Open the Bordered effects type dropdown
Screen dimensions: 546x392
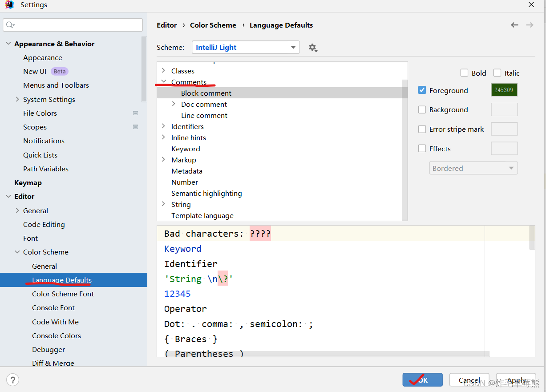pyautogui.click(x=473, y=168)
